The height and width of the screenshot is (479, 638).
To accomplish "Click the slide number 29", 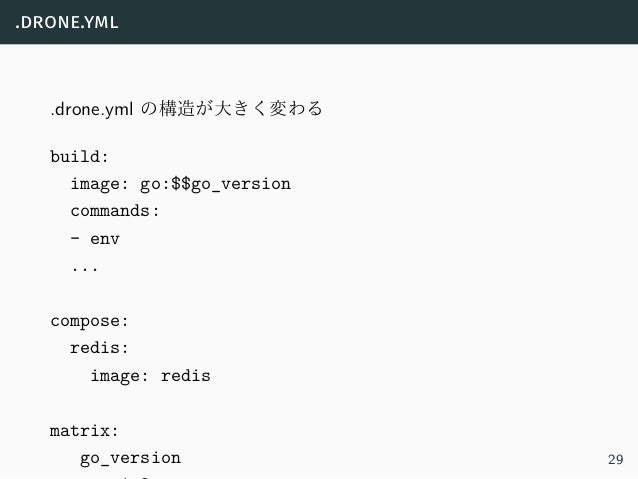I will tap(615, 459).
